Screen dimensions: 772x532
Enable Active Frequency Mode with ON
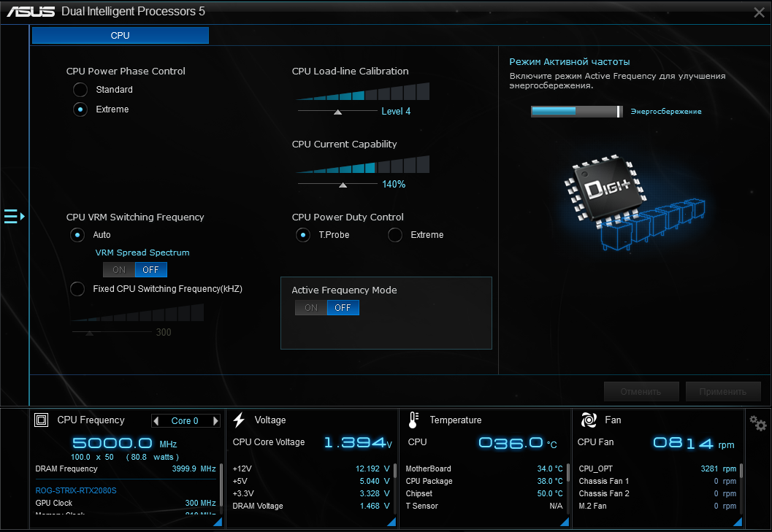coord(311,307)
